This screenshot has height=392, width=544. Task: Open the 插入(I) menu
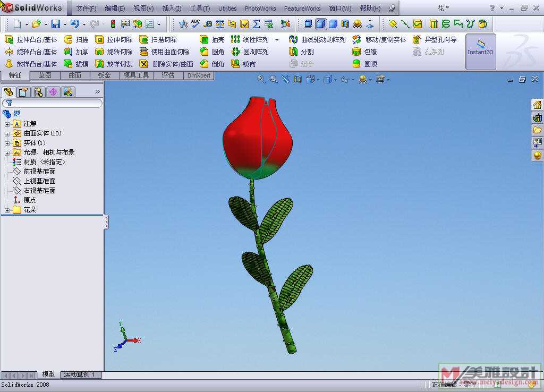coord(172,8)
